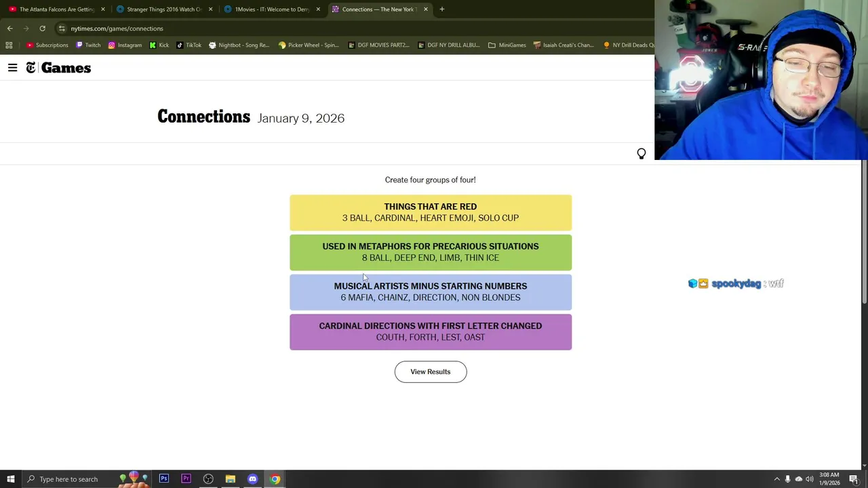Click the nytimes.com address bar URL
This screenshot has height=488, width=868.
tap(117, 28)
